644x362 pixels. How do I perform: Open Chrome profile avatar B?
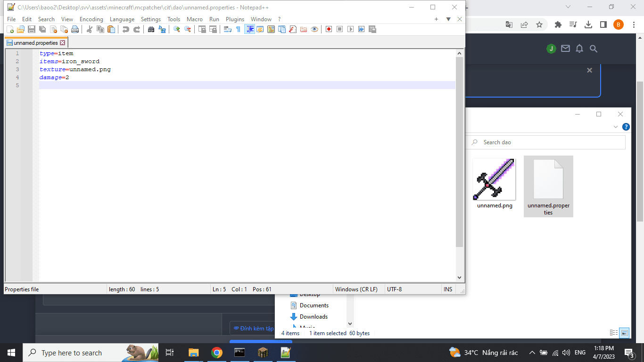click(619, 25)
